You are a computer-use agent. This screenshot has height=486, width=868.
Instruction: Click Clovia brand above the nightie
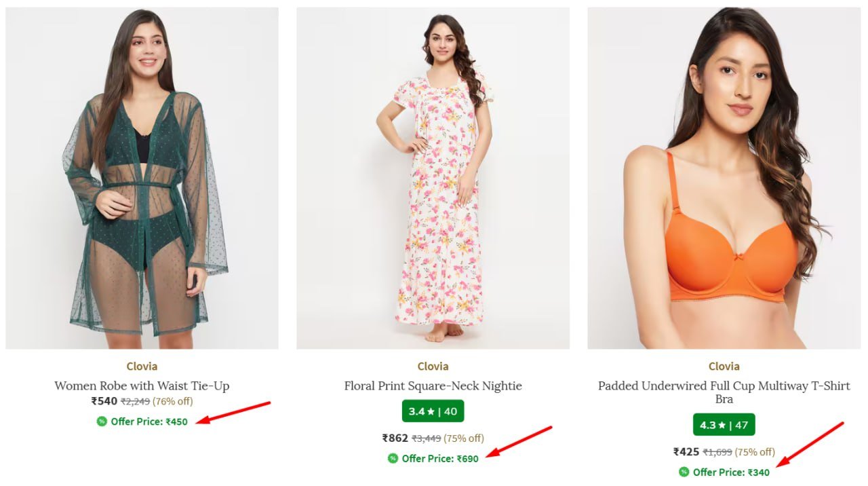pyautogui.click(x=433, y=367)
